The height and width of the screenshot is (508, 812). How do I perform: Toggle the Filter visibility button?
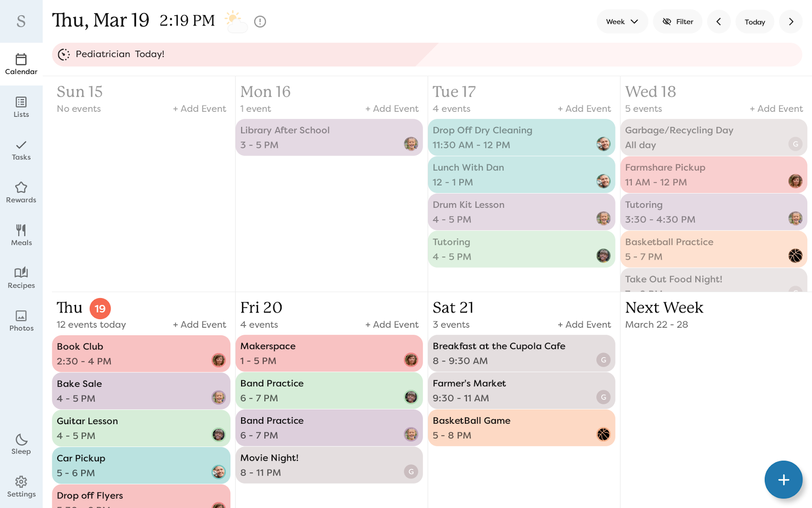[677, 21]
